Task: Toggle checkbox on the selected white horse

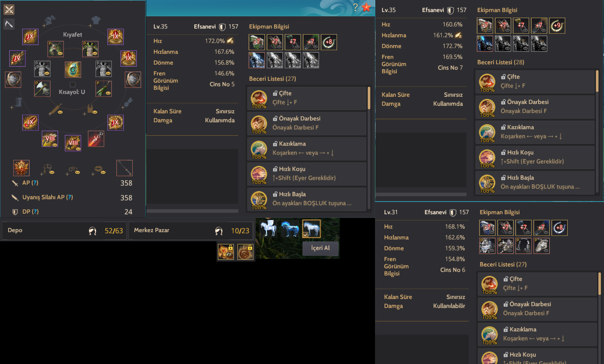Action: pos(306,235)
